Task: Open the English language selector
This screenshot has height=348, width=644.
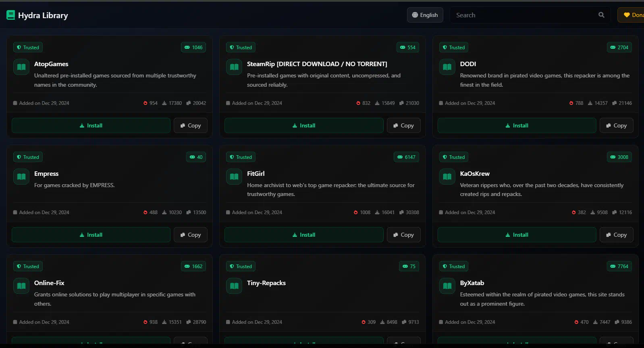Action: 425,15
